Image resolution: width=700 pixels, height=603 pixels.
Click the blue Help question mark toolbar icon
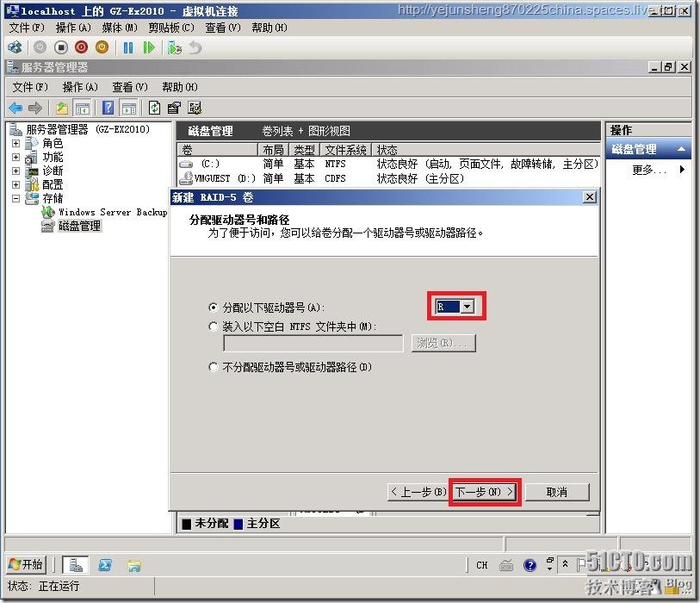[108, 108]
